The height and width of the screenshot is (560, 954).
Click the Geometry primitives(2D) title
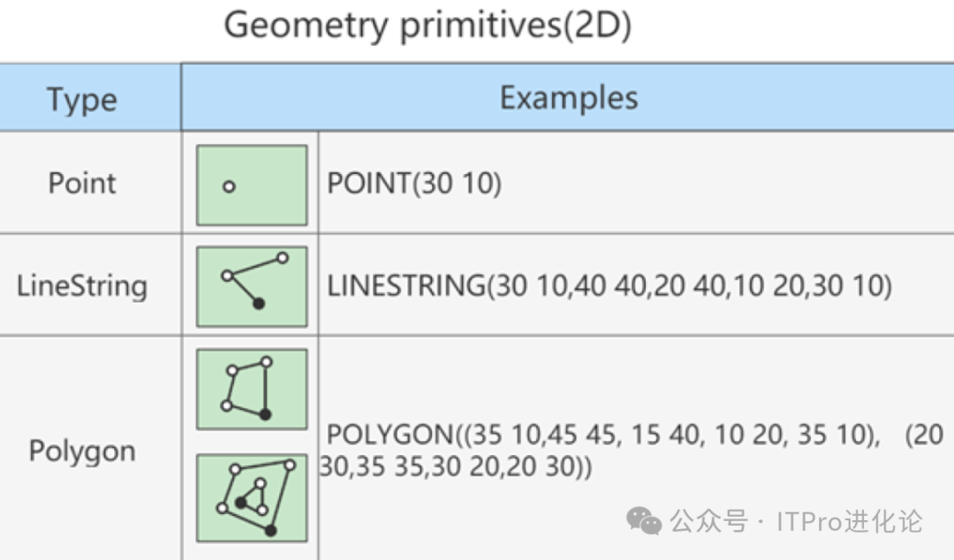(x=428, y=25)
